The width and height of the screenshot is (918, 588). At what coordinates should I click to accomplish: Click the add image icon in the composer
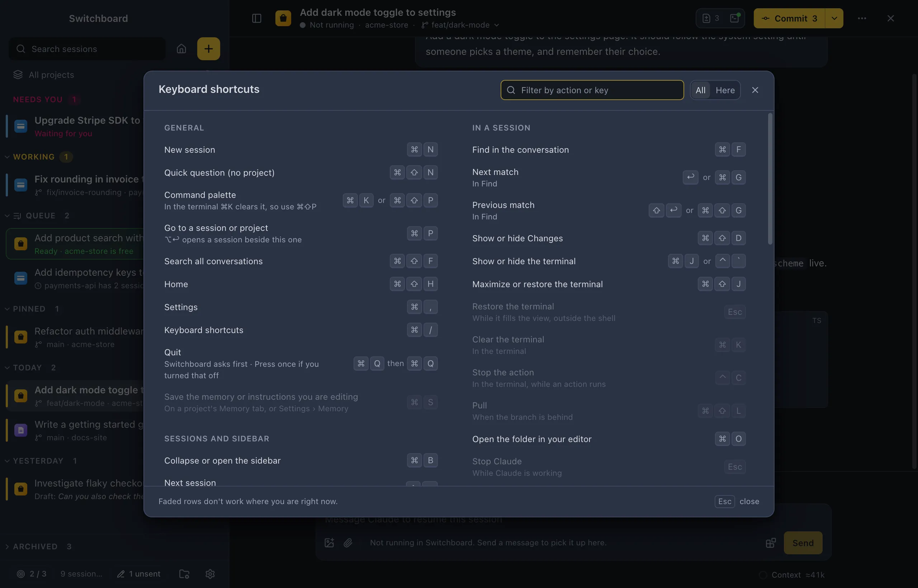point(329,542)
